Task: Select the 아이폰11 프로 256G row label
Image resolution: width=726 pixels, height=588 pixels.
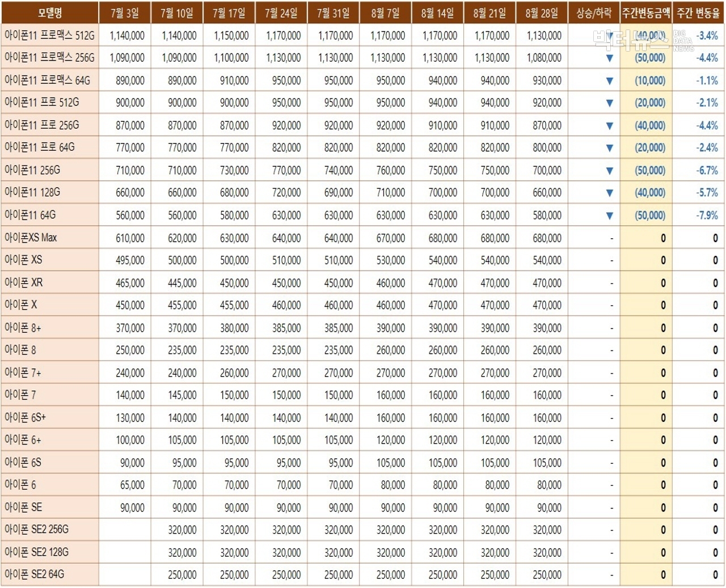Action: click(42, 125)
